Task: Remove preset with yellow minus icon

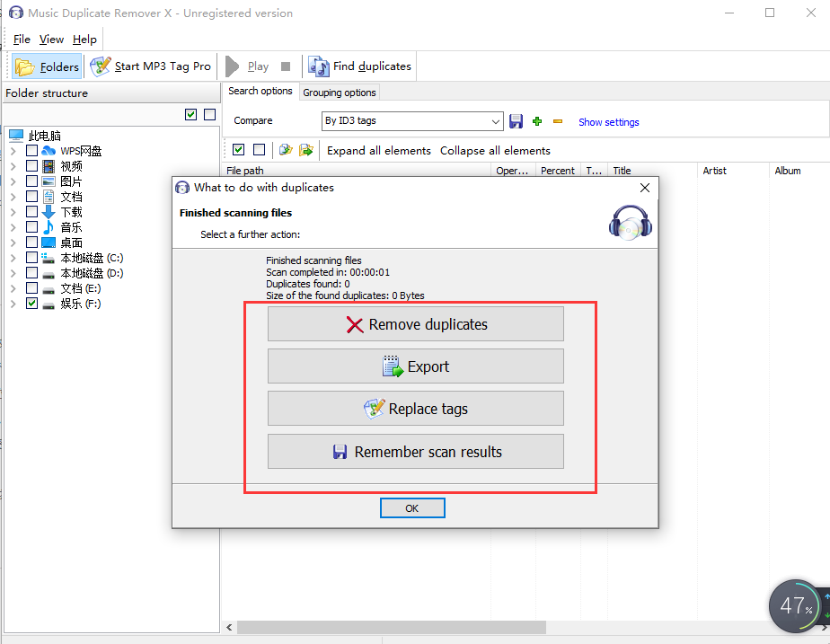Action: (558, 121)
